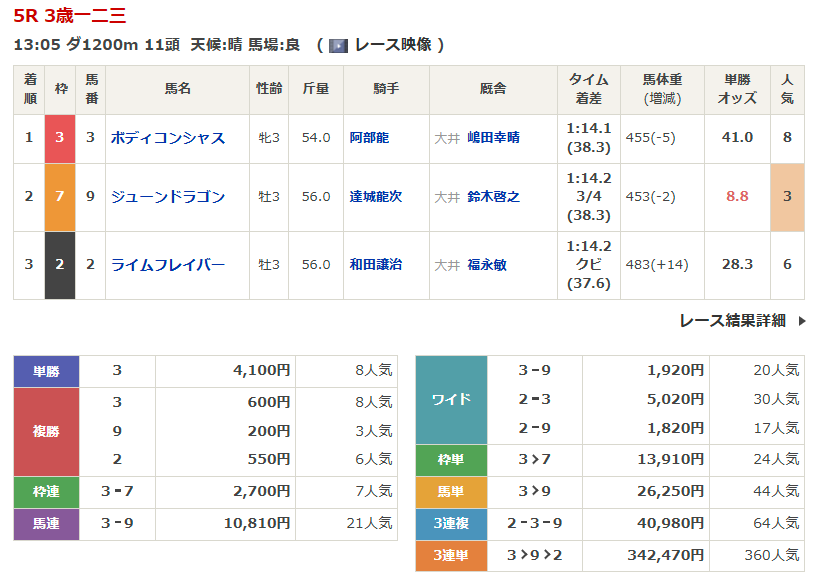Image resolution: width=819 pixels, height=580 pixels.
Task: Click the orange frame number 7 box
Action: pos(60,197)
